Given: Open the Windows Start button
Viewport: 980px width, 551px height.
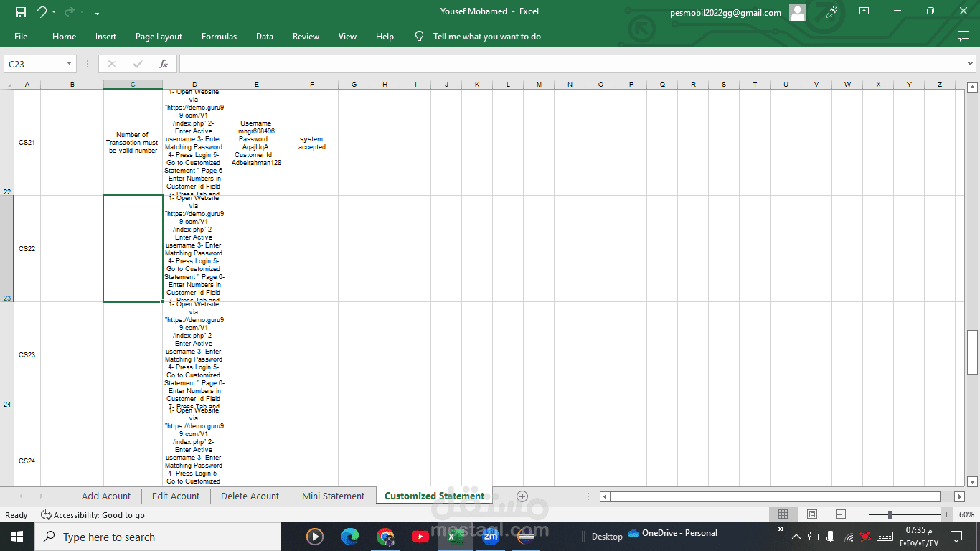Looking at the screenshot, I should (17, 537).
